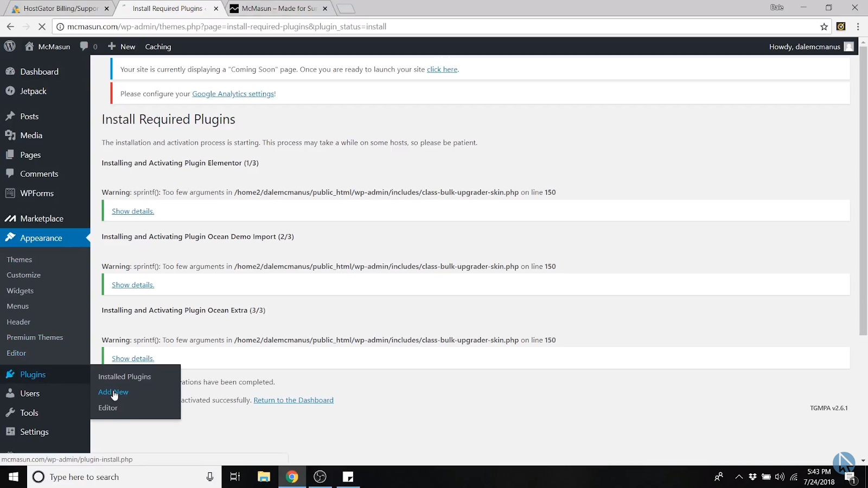
Task: Click the Settings icon in sidebar
Action: 10,432
